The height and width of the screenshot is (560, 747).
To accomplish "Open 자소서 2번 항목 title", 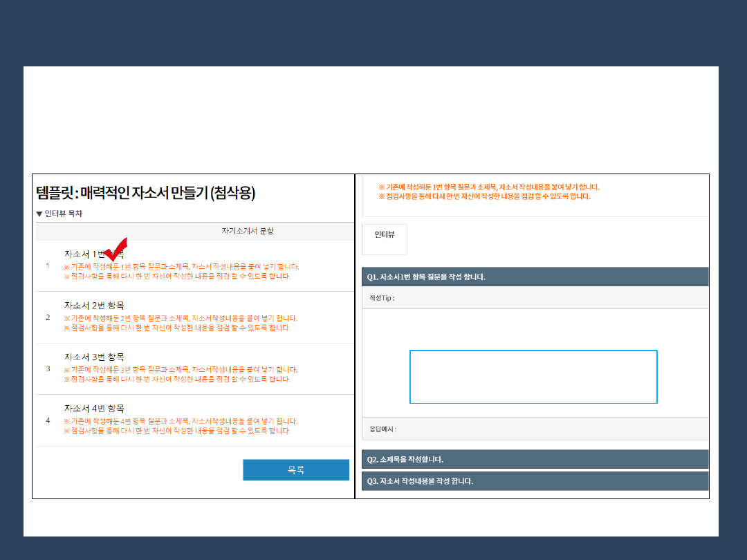I will click(x=94, y=305).
